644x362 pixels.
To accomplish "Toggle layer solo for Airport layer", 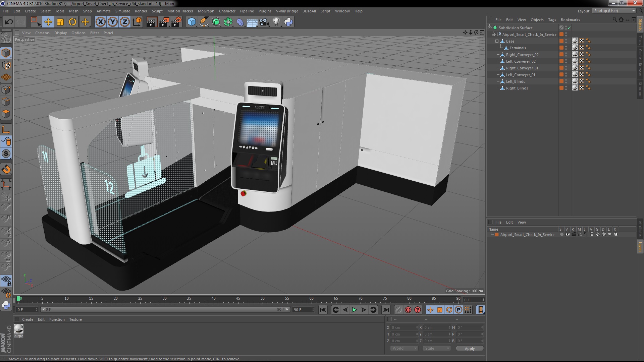I will click(561, 235).
